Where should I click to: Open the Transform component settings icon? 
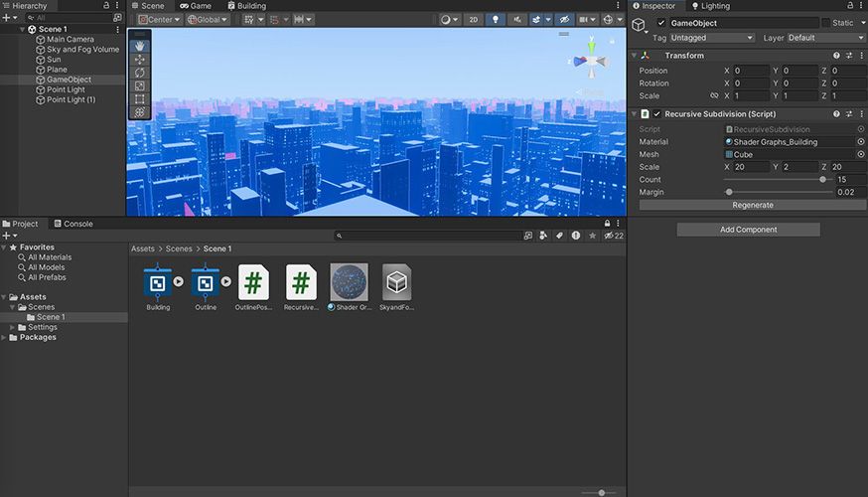coord(849,56)
